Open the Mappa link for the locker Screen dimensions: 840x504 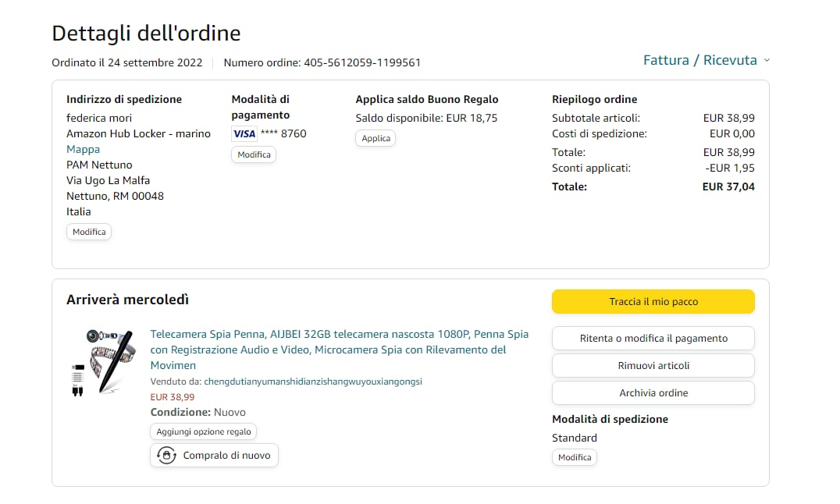(83, 149)
